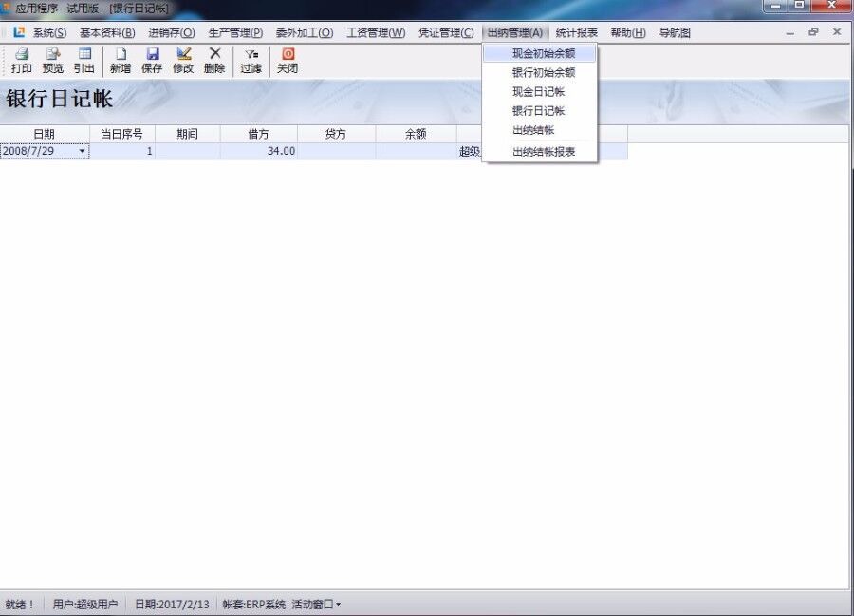Click the 打印 print icon
854x616 pixels.
(x=22, y=61)
